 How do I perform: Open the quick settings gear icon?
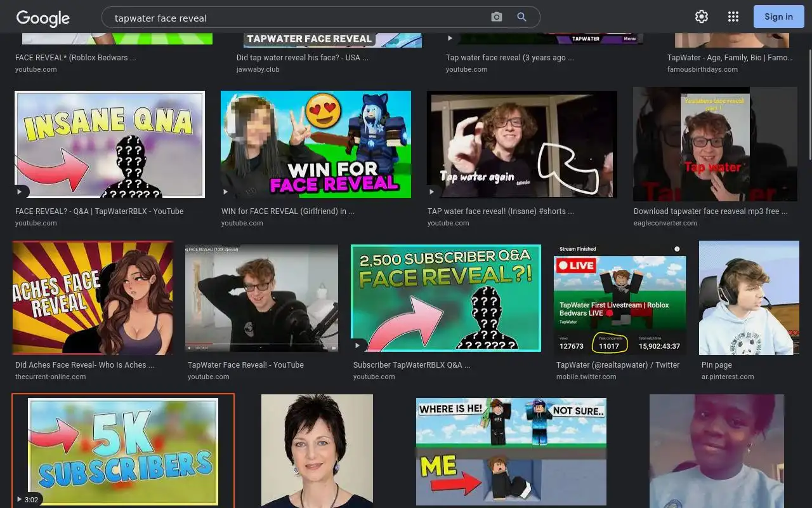[701, 17]
